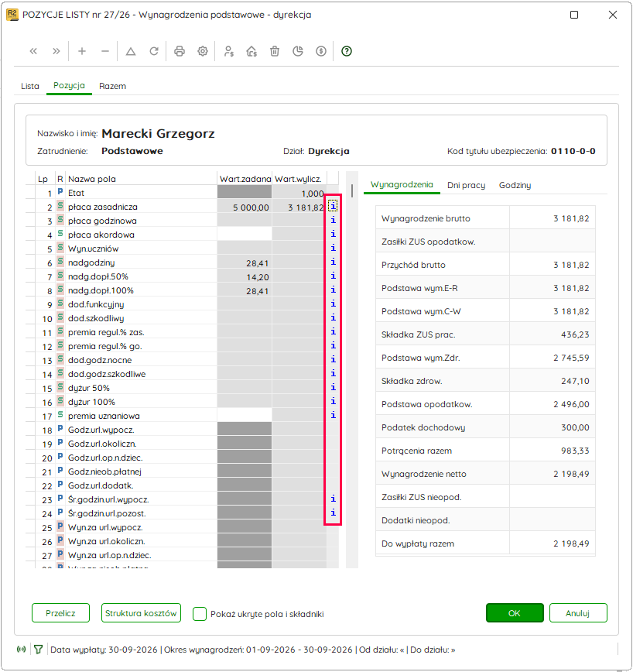
Task: Click the dollar coin icon in toolbar
Action: point(321,51)
